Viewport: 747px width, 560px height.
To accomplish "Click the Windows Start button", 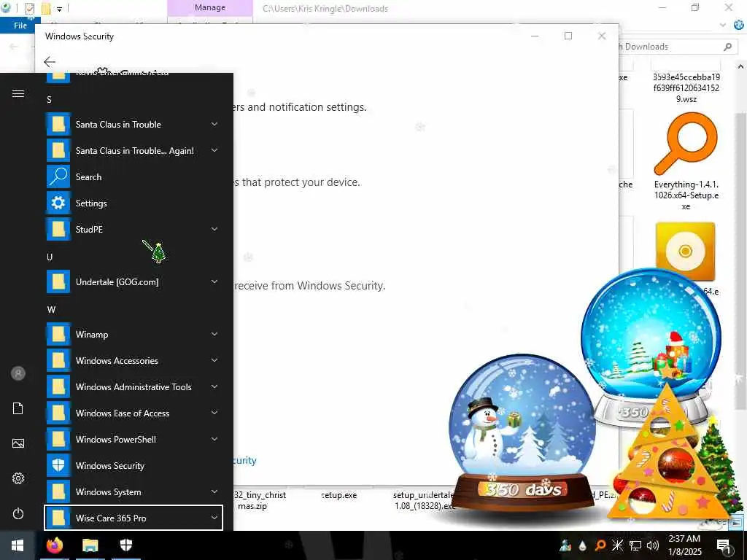I will pyautogui.click(x=18, y=545).
